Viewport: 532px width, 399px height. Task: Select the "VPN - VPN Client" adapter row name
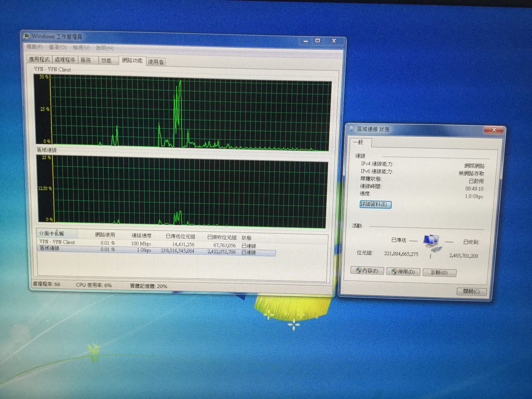57,242
